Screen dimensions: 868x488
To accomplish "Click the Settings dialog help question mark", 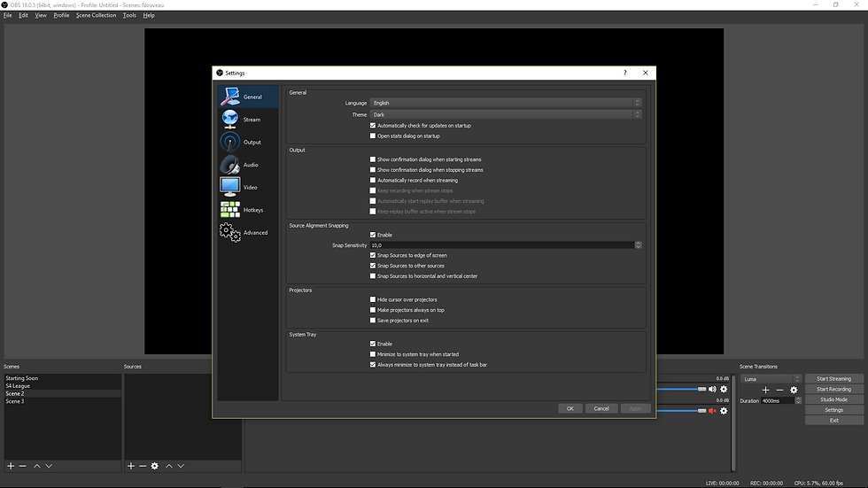I will click(x=625, y=73).
